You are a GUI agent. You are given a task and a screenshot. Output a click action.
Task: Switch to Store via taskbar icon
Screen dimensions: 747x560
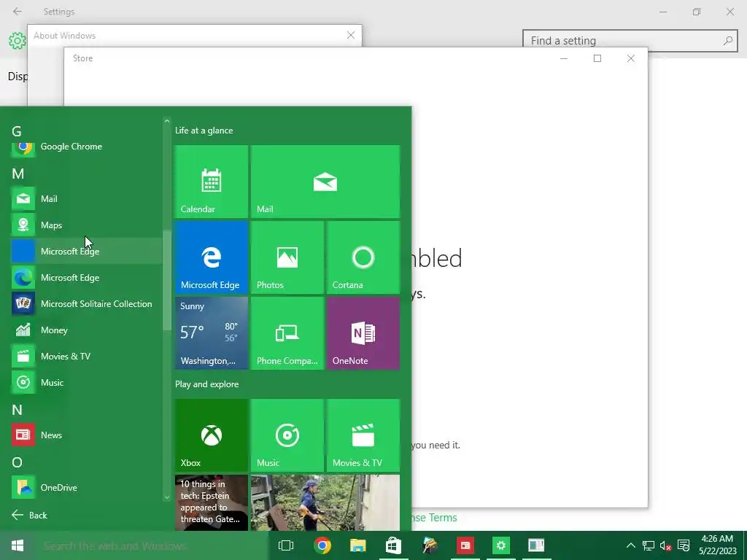point(393,545)
